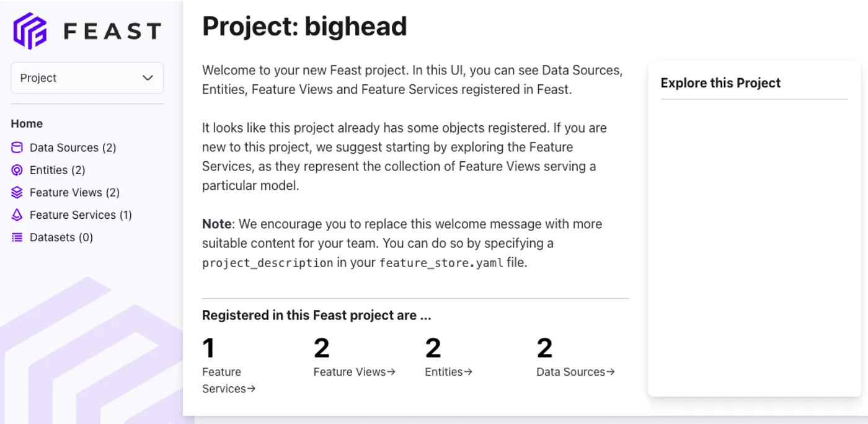868x424 pixels.
Task: Go to Home in the sidebar
Action: (27, 123)
